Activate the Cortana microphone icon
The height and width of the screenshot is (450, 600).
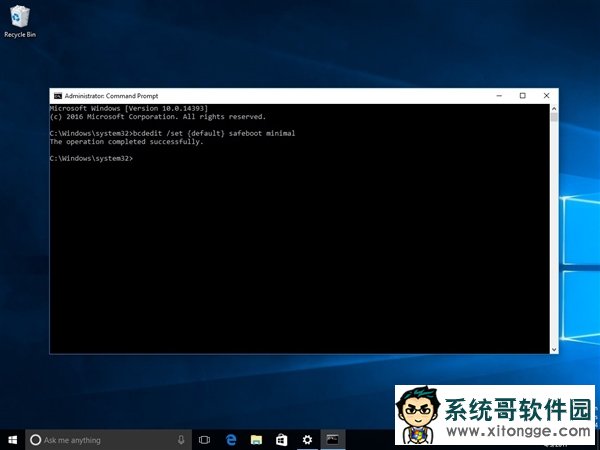click(x=181, y=439)
